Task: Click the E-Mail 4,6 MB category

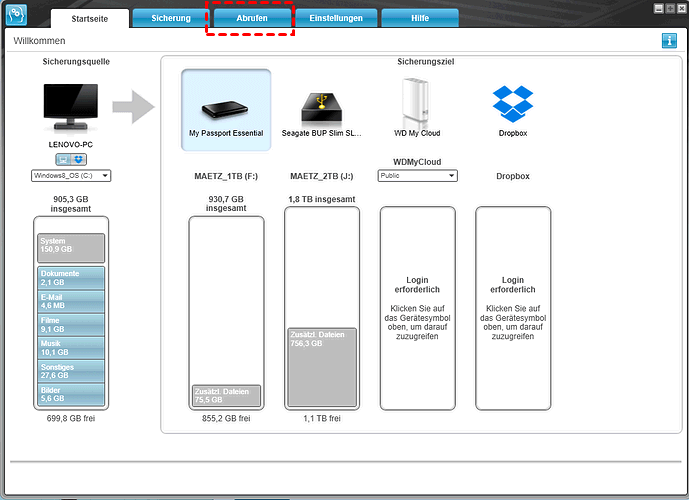Action: [71, 301]
